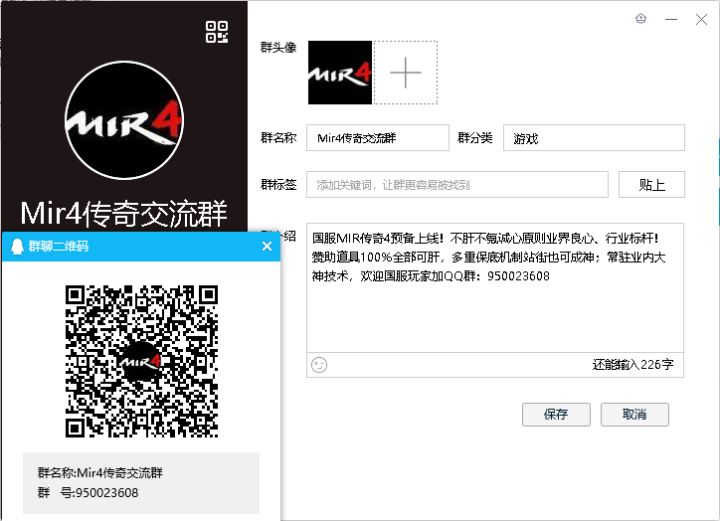
Task: Click the Mir4传奇交流群 title on left panel
Action: (x=124, y=214)
